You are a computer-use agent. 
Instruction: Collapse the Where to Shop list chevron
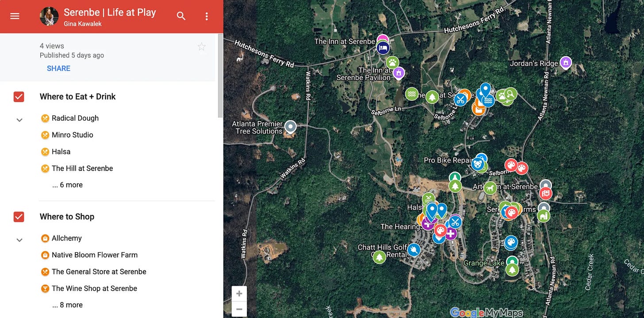click(x=19, y=240)
